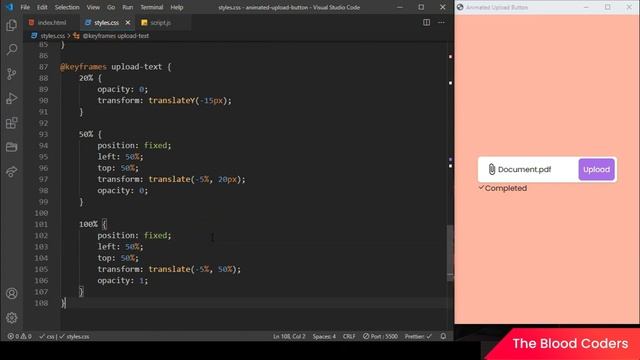The image size is (640, 360).
Task: Click the VS Code logo icon
Action: (9, 7)
